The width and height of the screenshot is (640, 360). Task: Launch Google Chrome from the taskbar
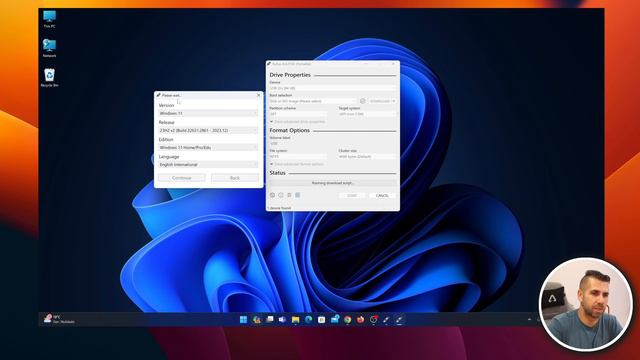[x=347, y=320]
